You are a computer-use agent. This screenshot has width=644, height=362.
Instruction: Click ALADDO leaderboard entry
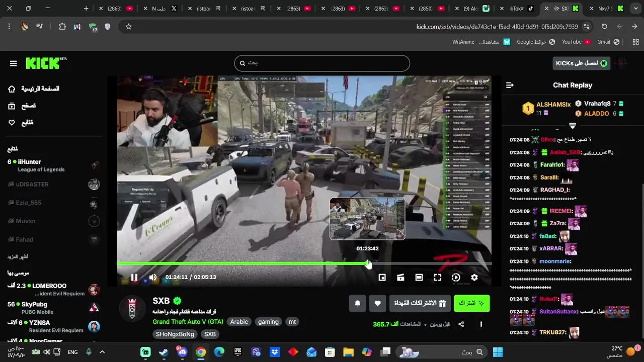[600, 114]
